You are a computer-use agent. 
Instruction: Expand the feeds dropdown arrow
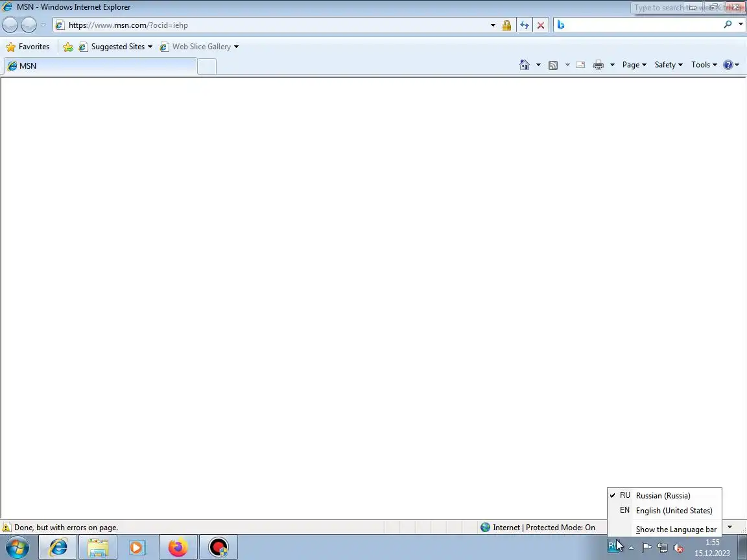(x=567, y=65)
